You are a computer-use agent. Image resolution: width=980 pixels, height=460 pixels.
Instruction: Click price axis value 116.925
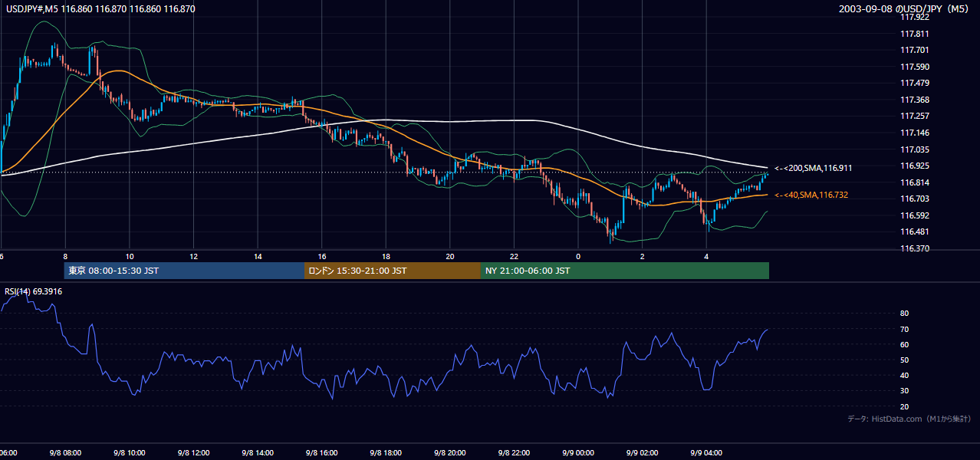click(915, 166)
